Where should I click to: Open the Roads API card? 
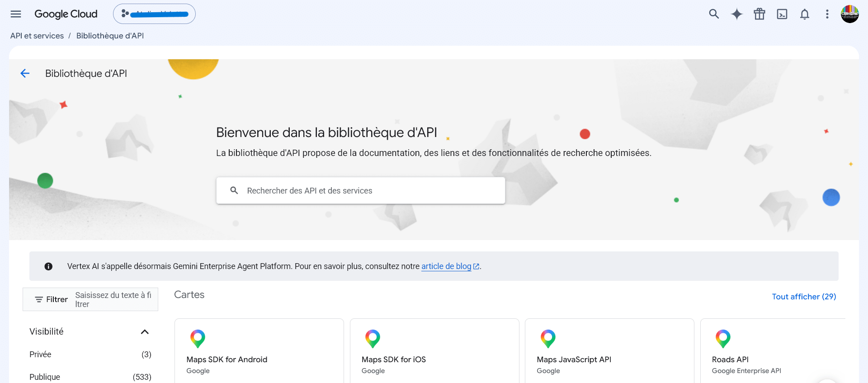(773, 351)
